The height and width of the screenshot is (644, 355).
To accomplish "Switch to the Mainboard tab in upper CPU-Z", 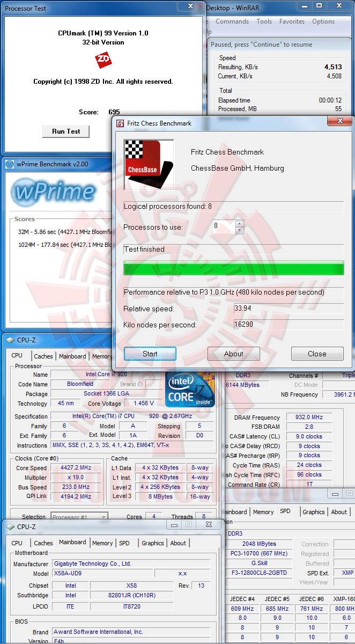I will coord(72,356).
